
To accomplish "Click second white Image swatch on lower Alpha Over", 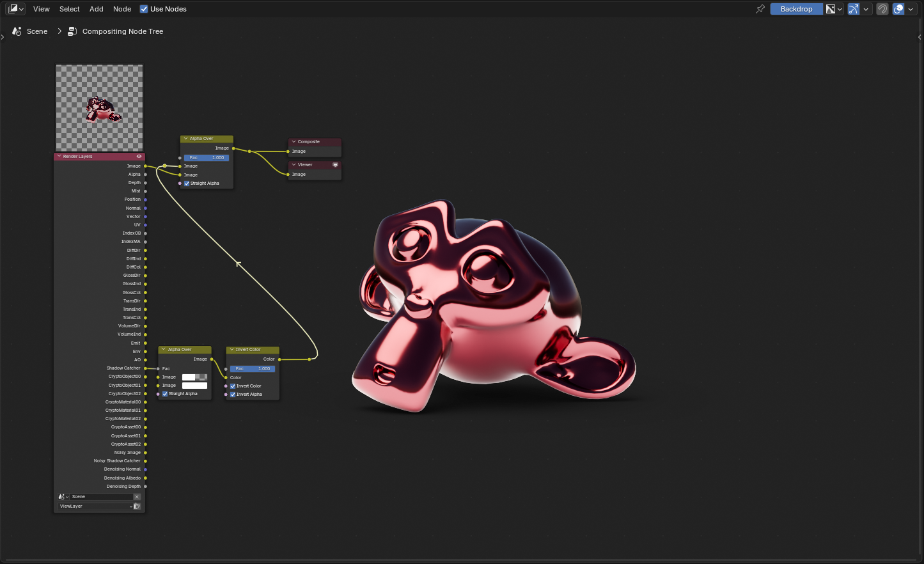I will [x=194, y=386].
